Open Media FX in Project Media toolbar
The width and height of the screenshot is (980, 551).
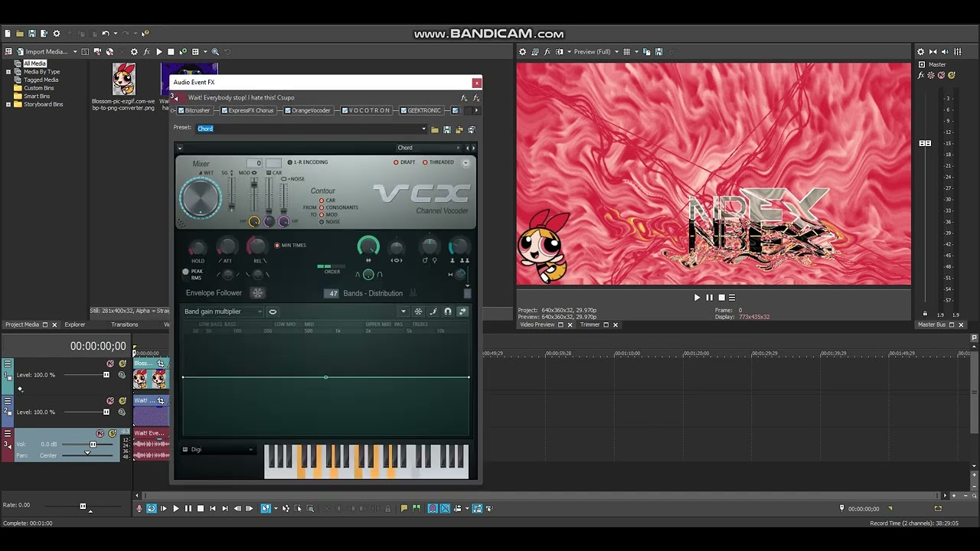click(x=146, y=52)
